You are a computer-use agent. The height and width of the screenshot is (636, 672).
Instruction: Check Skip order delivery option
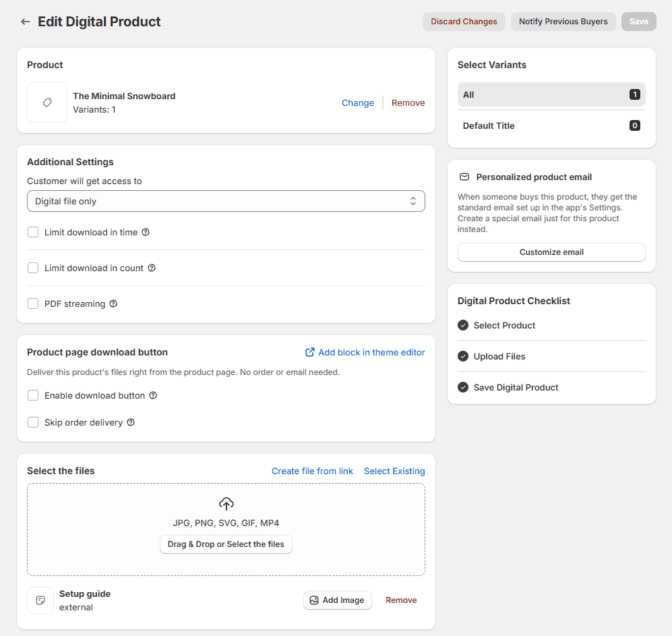[33, 422]
